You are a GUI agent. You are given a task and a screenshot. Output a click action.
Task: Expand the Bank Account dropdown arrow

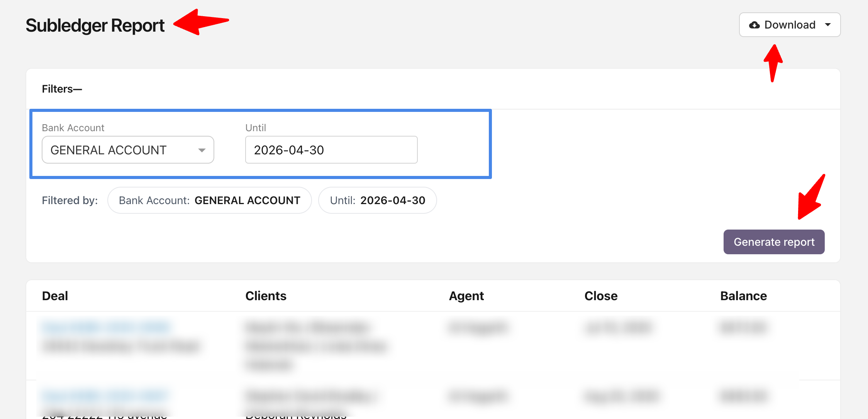pyautogui.click(x=202, y=150)
